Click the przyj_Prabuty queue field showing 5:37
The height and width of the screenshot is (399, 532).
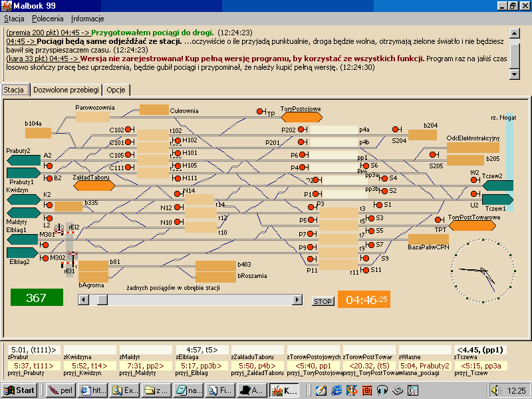point(33,366)
